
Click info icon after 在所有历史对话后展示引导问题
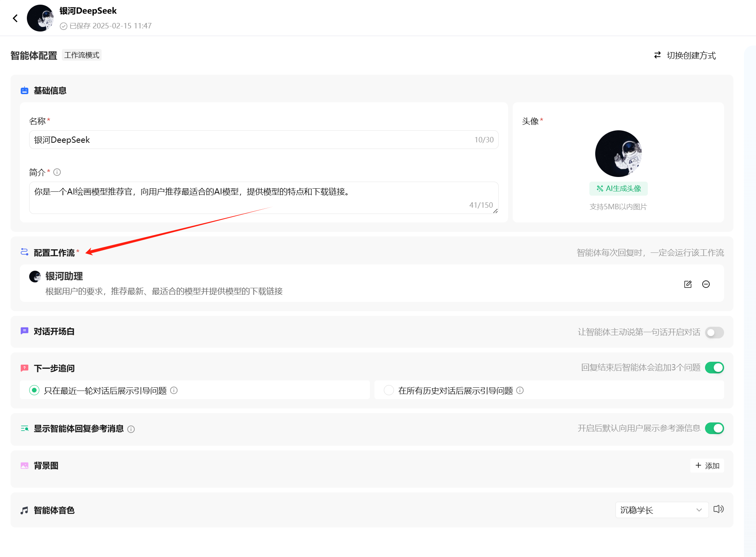coord(520,391)
